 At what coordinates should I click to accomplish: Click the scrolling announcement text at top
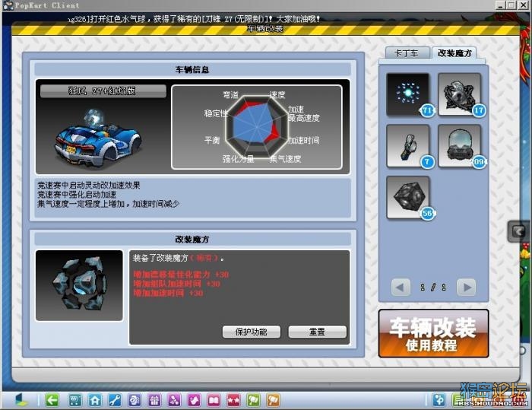click(x=193, y=19)
